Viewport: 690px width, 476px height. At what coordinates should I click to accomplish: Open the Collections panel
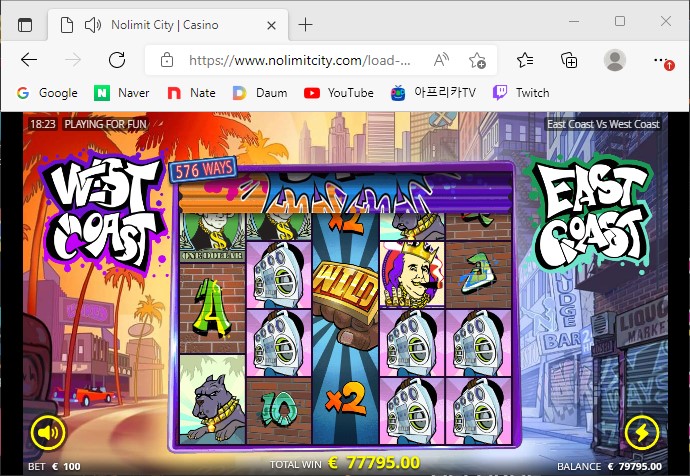pyautogui.click(x=569, y=60)
